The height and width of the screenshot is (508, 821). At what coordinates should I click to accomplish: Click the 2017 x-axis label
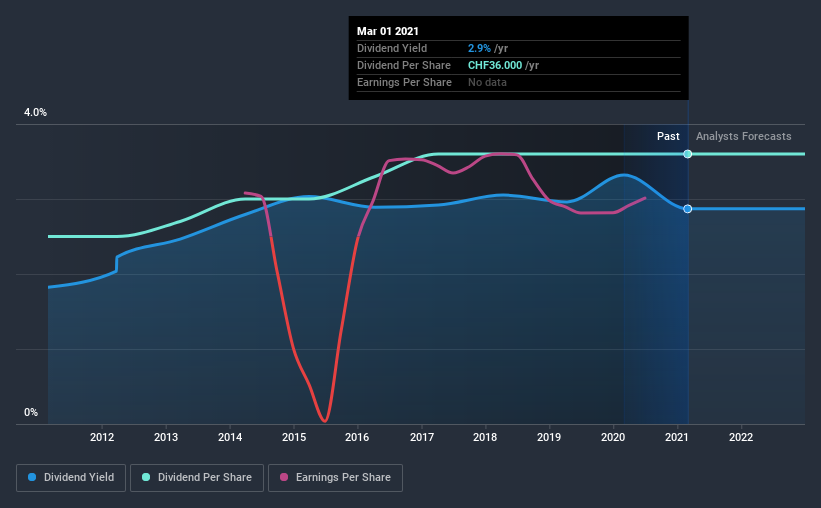[421, 437]
